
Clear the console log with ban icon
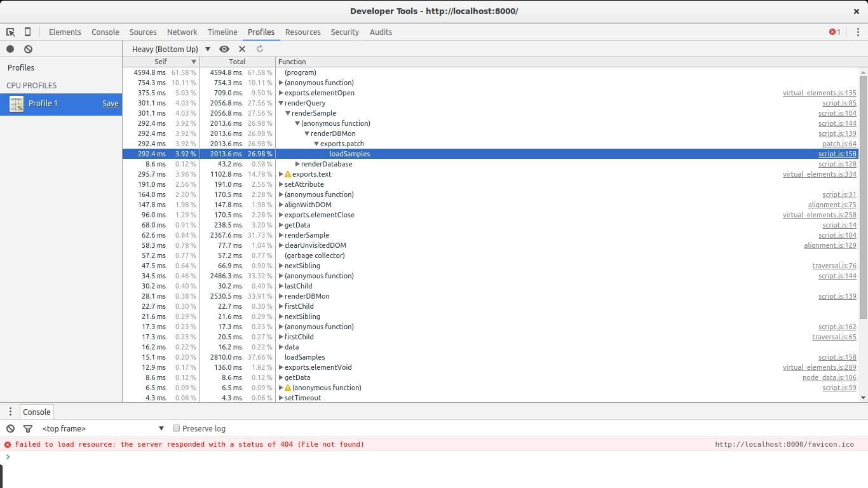[10, 428]
